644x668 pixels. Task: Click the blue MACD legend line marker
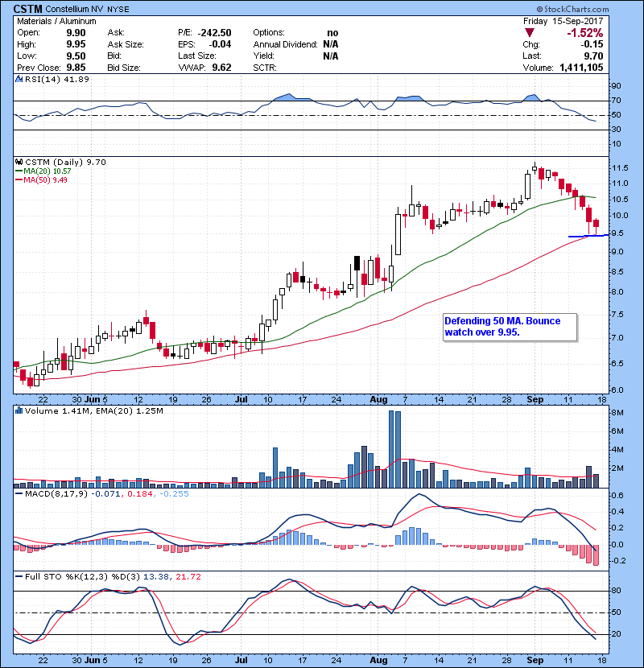19,494
